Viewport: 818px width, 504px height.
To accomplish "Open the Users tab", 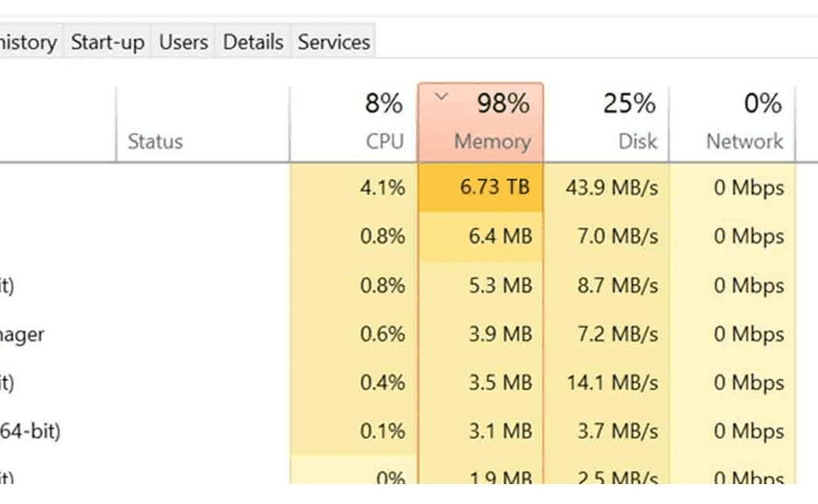I will pos(184,42).
